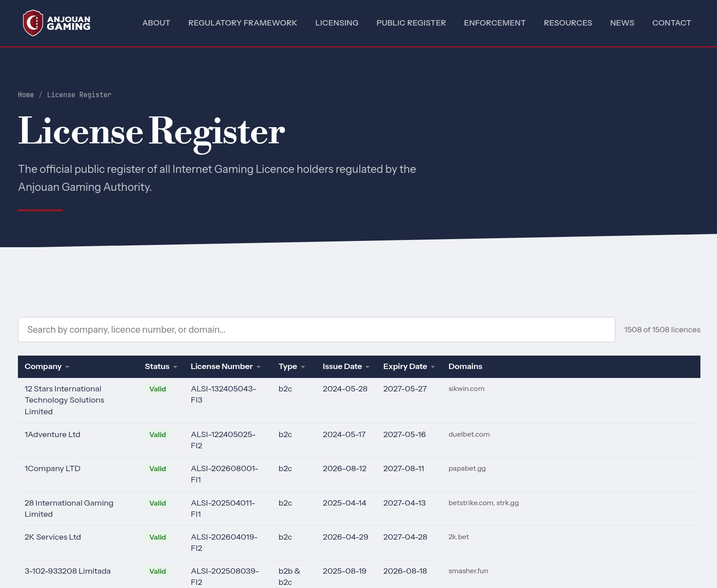The image size is (717, 588).
Task: Click issue date 2026-08-12
Action: (x=345, y=468)
